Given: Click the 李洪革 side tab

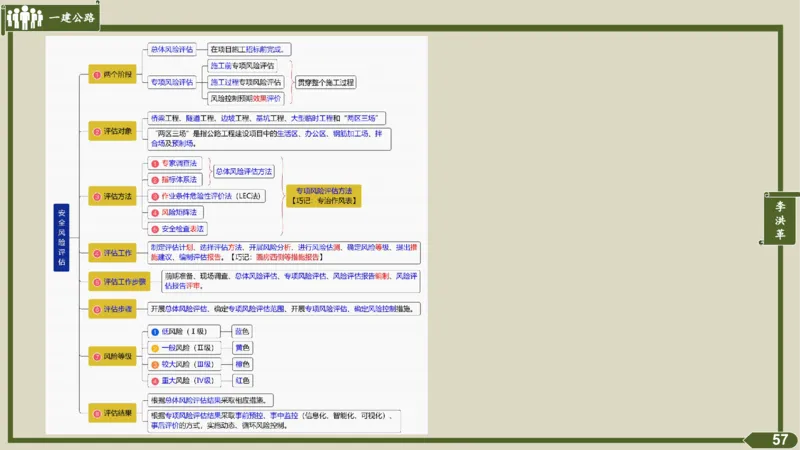Looking at the screenshot, I should click(x=780, y=220).
